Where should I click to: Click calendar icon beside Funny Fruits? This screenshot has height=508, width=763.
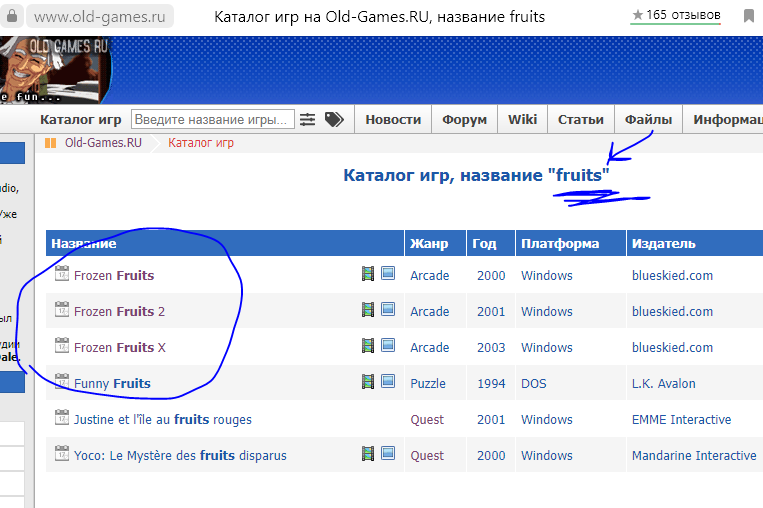[62, 381]
